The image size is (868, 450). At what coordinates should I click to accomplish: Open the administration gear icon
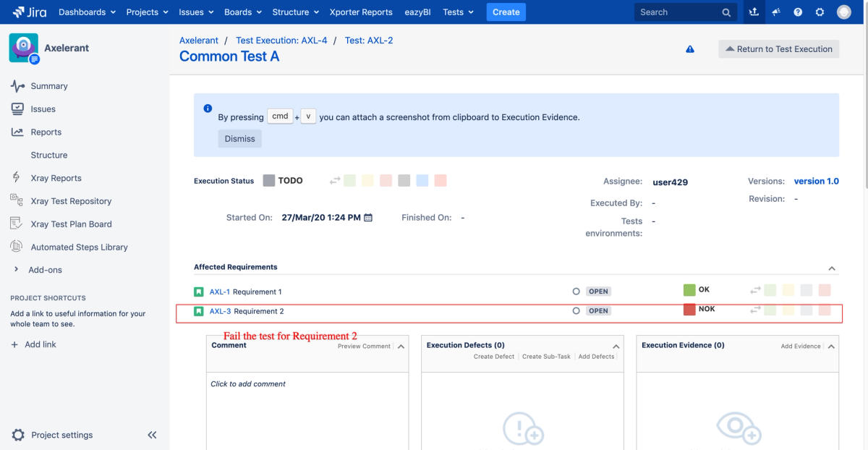[x=820, y=12]
